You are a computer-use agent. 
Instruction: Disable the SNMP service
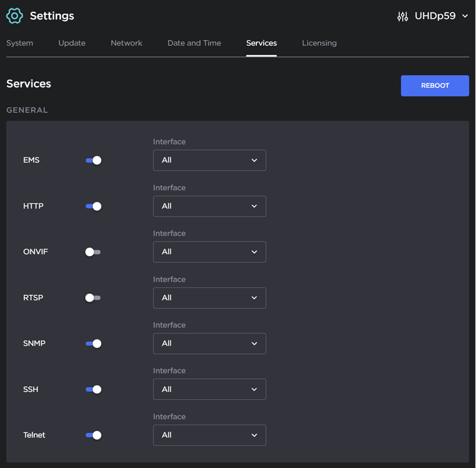tap(93, 343)
